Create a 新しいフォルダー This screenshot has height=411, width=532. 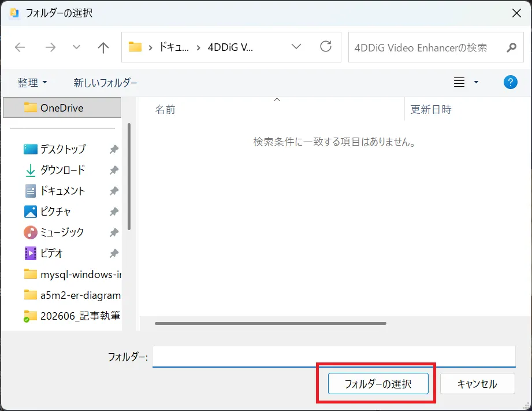point(105,83)
